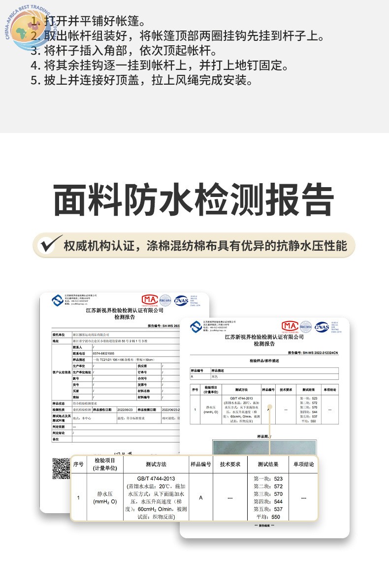Click step 1 text about unfolding the tent
This screenshot has width=389, height=588.
(88, 21)
